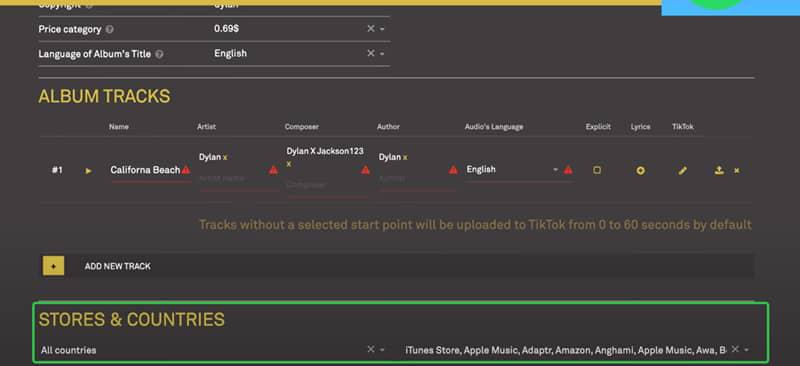This screenshot has width=800, height=366.
Task: Open the stores list starting with iTunes Store
Action: pos(566,350)
